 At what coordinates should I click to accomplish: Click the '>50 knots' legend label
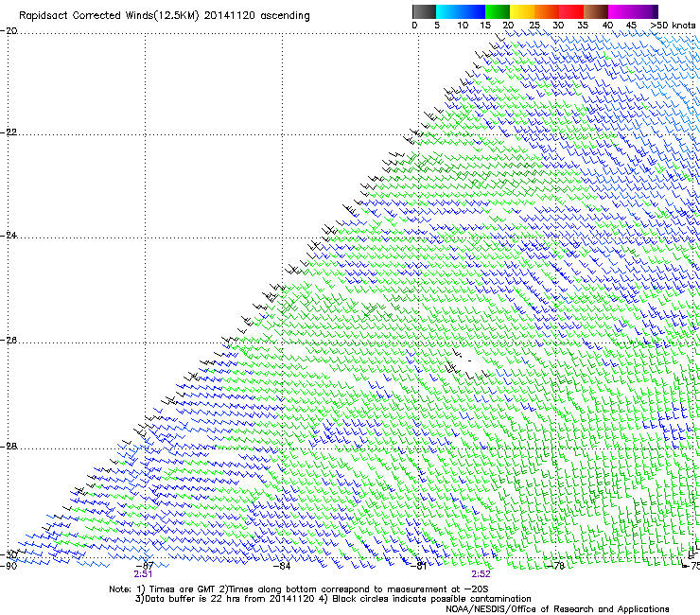coord(673,25)
